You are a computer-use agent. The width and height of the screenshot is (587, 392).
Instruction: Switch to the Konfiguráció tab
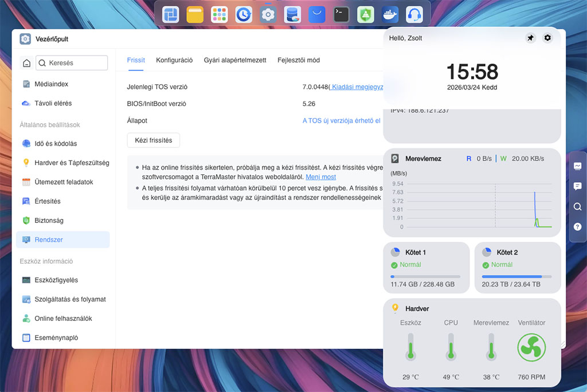174,60
